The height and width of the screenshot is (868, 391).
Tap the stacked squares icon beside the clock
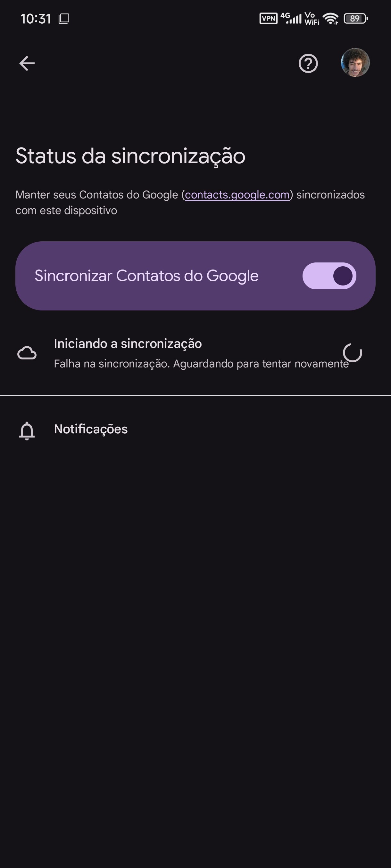(64, 19)
